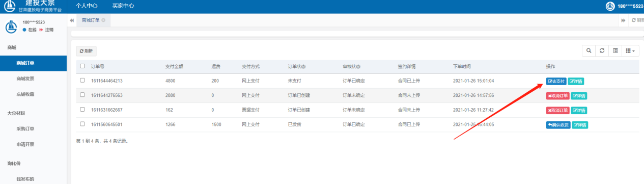This screenshot has width=644, height=184.
Task: Click order number 1611631662667
Action: click(x=107, y=110)
